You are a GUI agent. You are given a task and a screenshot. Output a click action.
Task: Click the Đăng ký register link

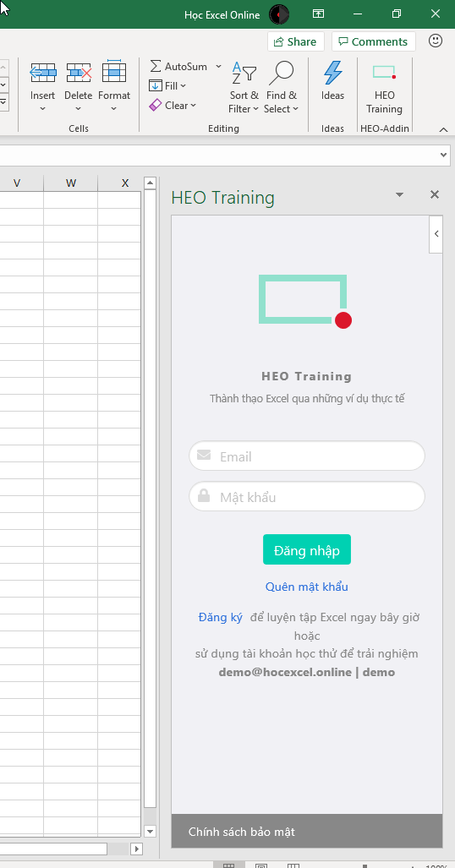(x=221, y=617)
